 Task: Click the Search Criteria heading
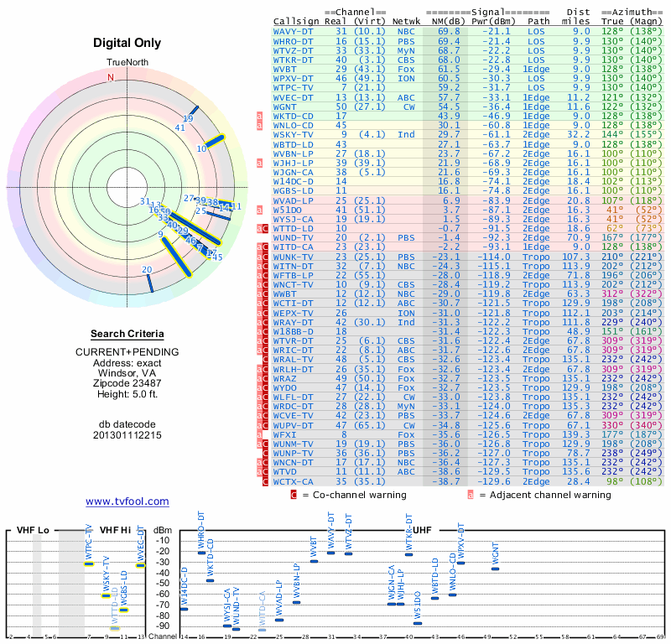tap(127, 334)
